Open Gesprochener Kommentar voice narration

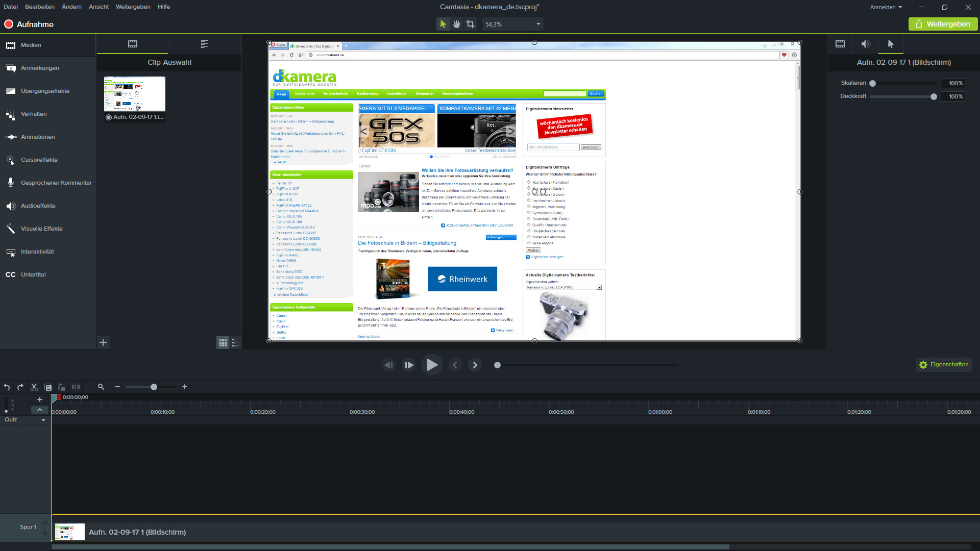pyautogui.click(x=56, y=183)
